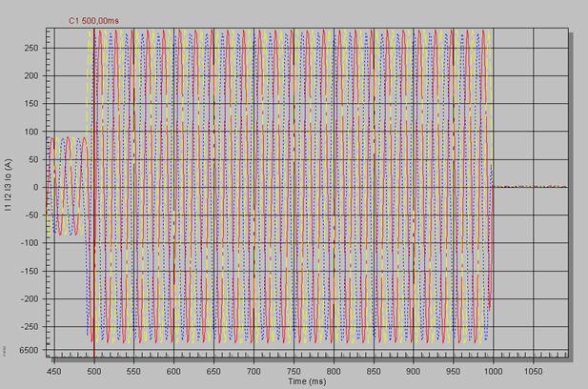Click the 250 current-axis label
Screen dimensions: 588x389
pyautogui.click(x=31, y=48)
